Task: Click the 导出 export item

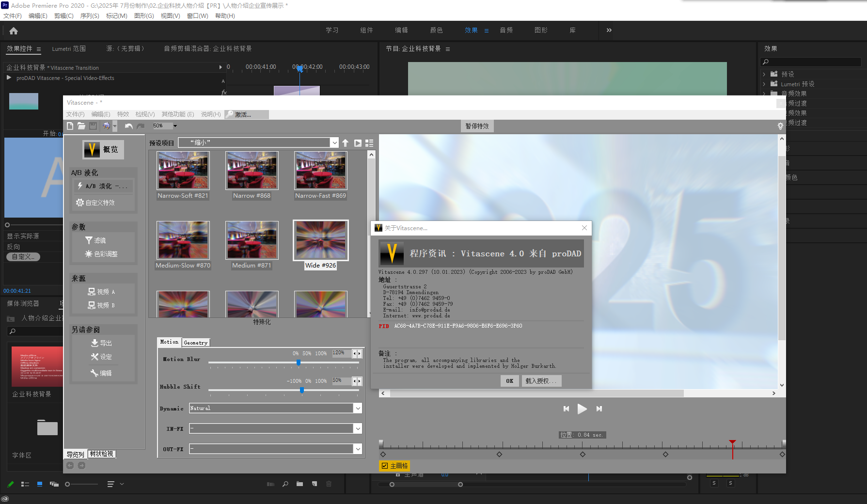Action: pyautogui.click(x=101, y=343)
